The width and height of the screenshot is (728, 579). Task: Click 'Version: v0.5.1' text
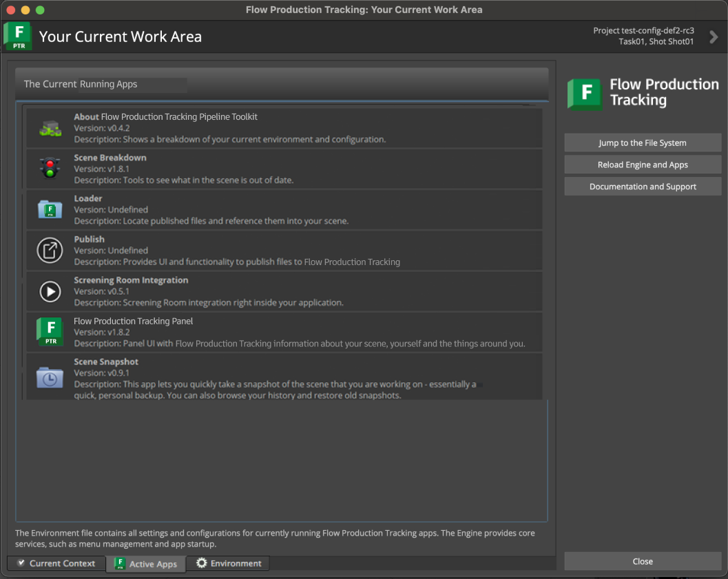pos(102,291)
